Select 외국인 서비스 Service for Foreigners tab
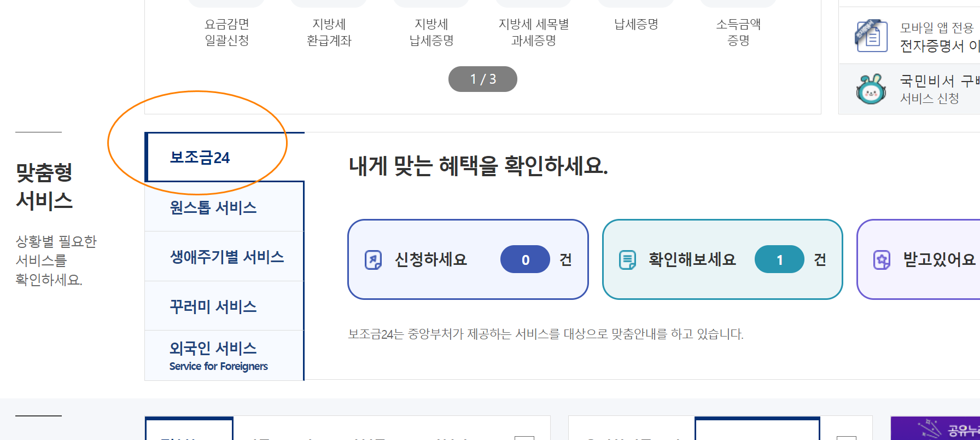This screenshot has height=440, width=980. coord(224,356)
